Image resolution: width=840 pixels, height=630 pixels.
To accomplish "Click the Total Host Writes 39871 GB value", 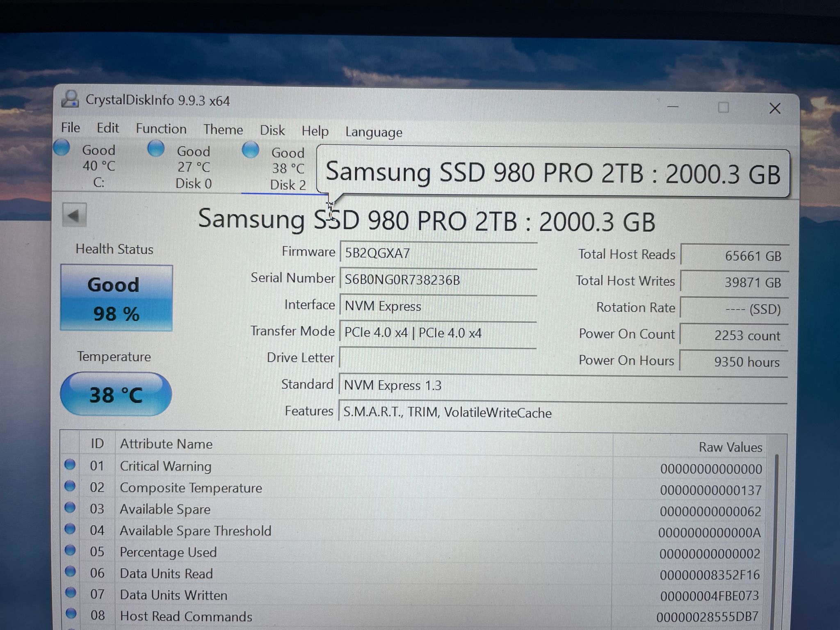I will click(x=734, y=282).
